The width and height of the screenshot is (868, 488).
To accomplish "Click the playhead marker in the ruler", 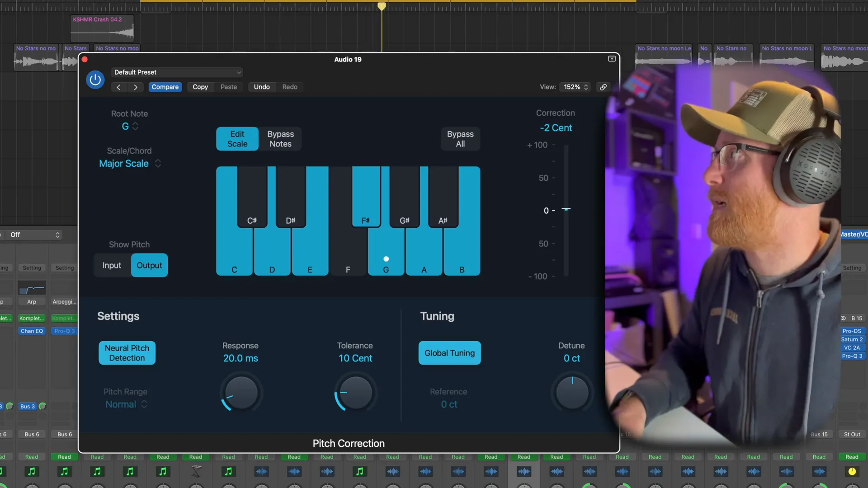I will [382, 6].
